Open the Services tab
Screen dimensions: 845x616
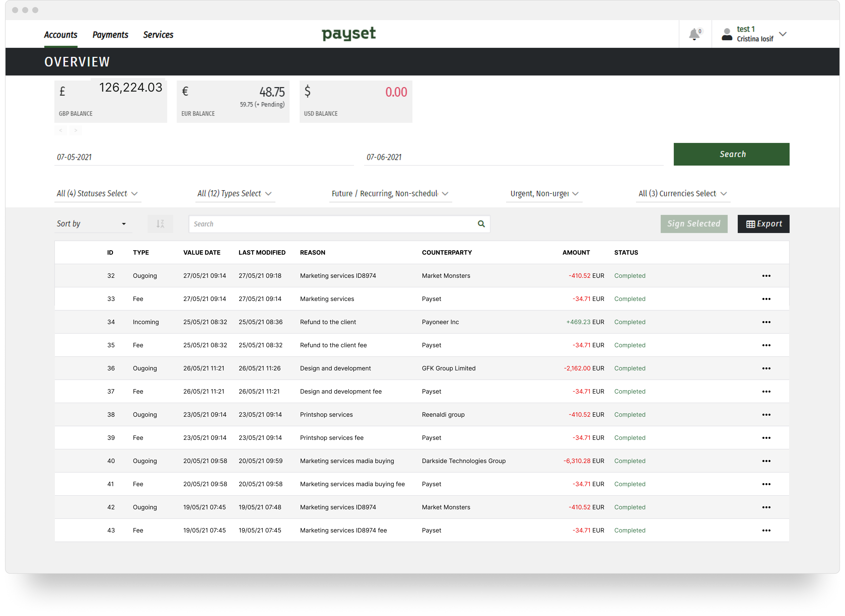coord(158,35)
